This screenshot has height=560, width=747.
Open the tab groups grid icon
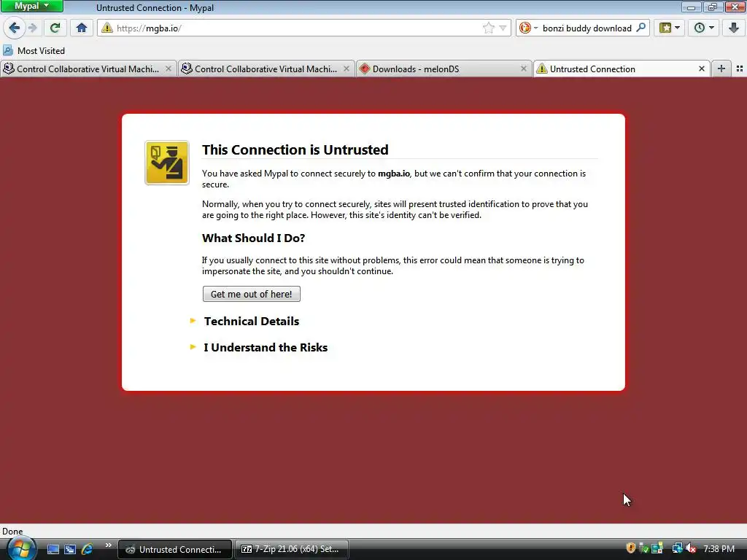740,69
